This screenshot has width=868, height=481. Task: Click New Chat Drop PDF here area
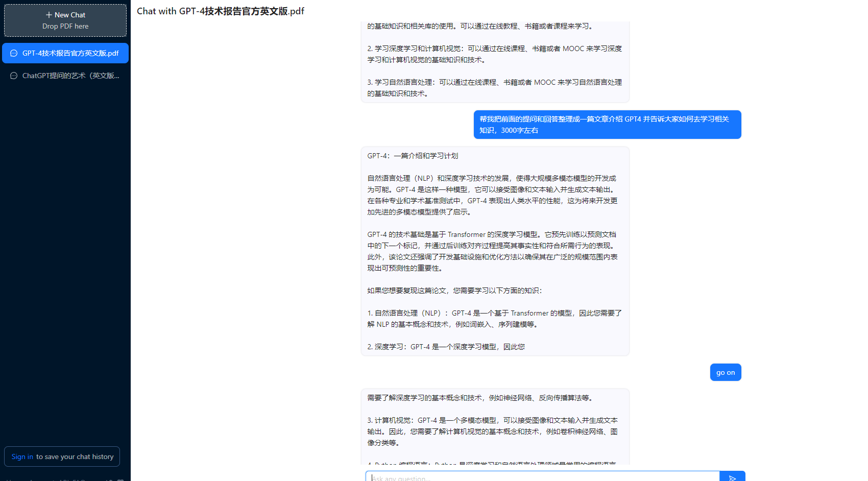65,20
